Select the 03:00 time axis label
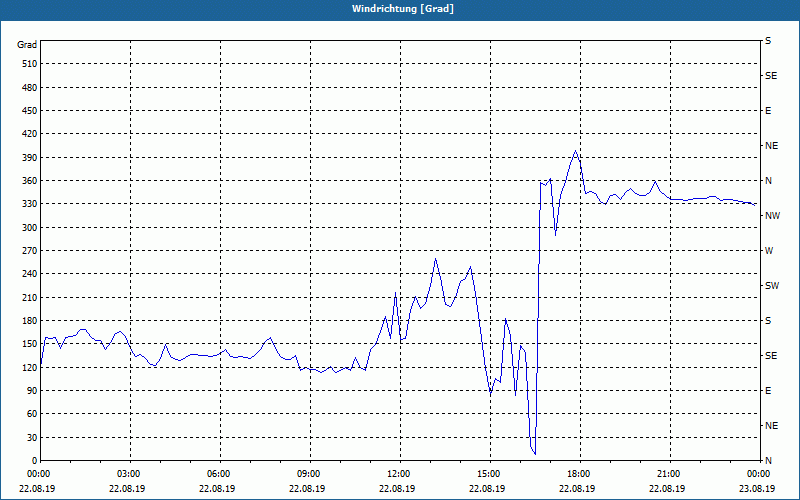The width and height of the screenshot is (800, 500). click(x=131, y=474)
